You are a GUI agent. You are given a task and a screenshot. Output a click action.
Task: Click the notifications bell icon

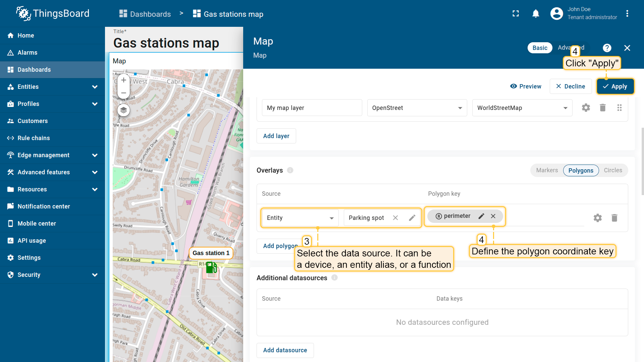pyautogui.click(x=536, y=14)
